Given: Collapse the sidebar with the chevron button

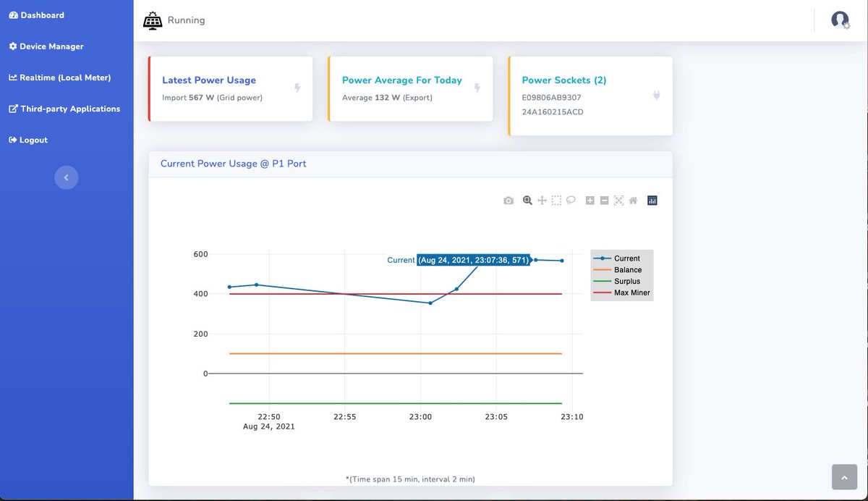Looking at the screenshot, I should [67, 177].
